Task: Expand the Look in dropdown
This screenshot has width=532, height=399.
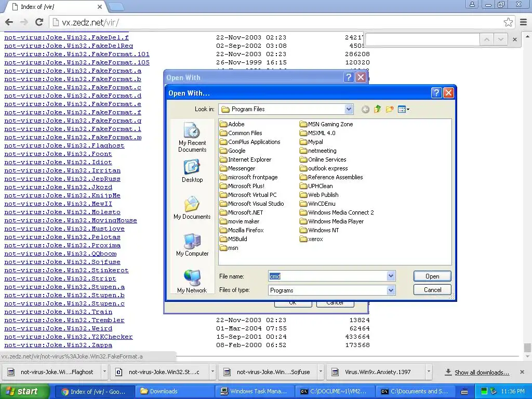Action: click(349, 109)
